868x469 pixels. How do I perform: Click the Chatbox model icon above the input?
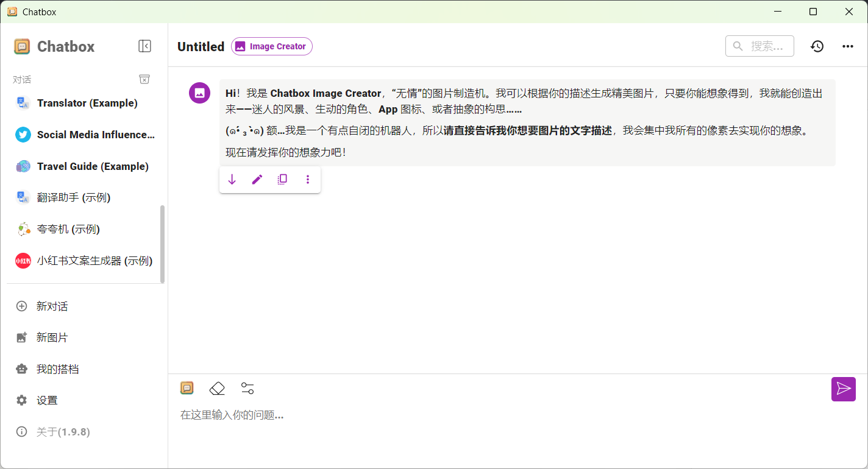[187, 388]
